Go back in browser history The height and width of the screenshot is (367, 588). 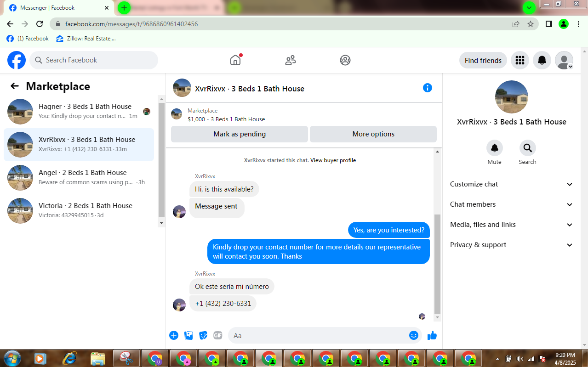(x=10, y=24)
